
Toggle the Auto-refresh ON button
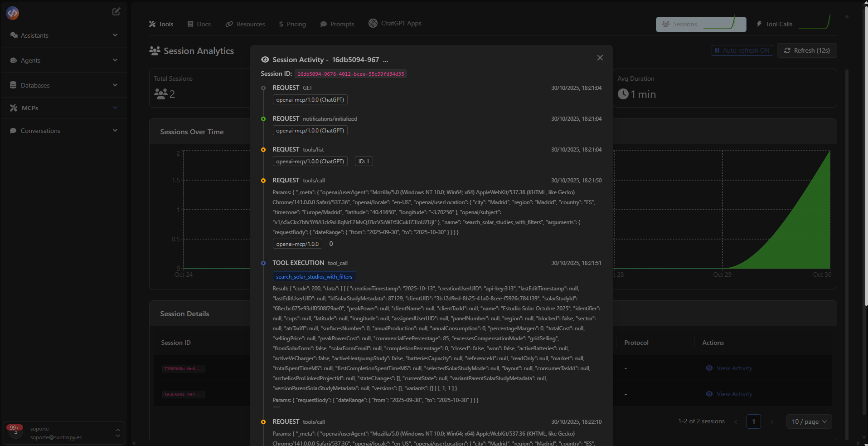742,50
